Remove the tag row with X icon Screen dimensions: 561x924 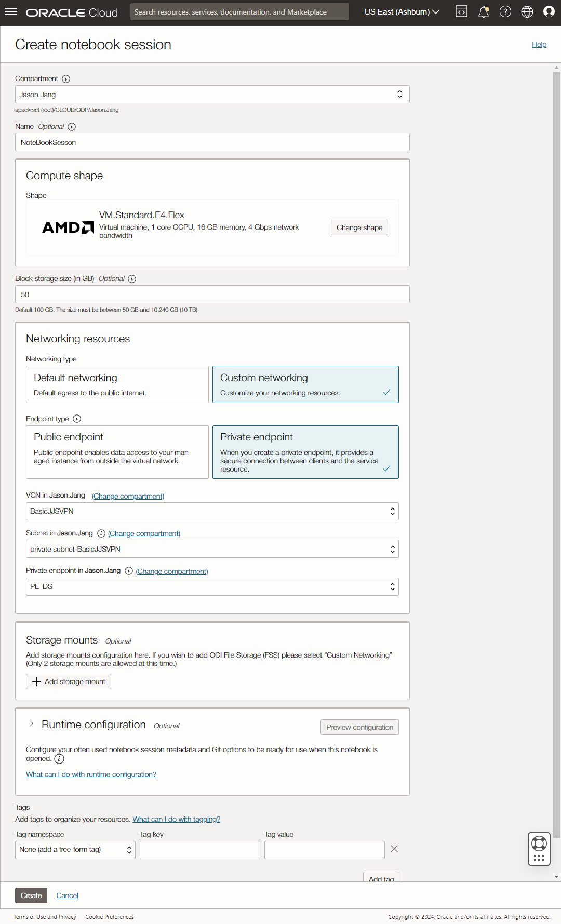[394, 849]
